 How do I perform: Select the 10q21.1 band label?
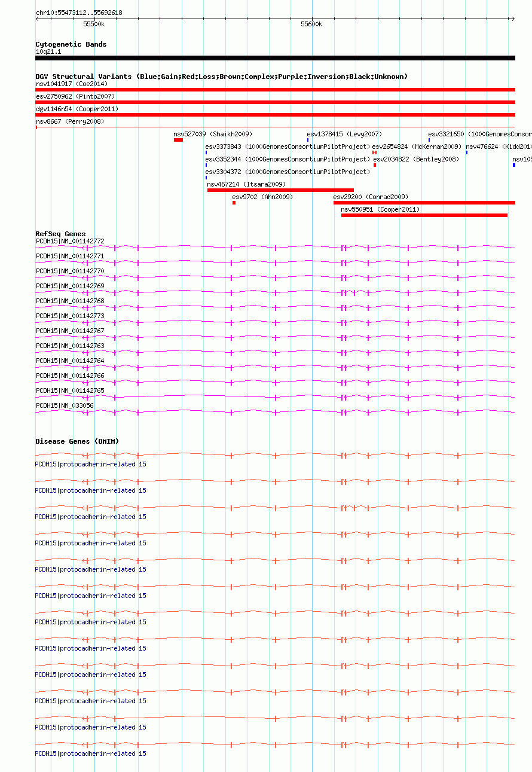[x=48, y=51]
